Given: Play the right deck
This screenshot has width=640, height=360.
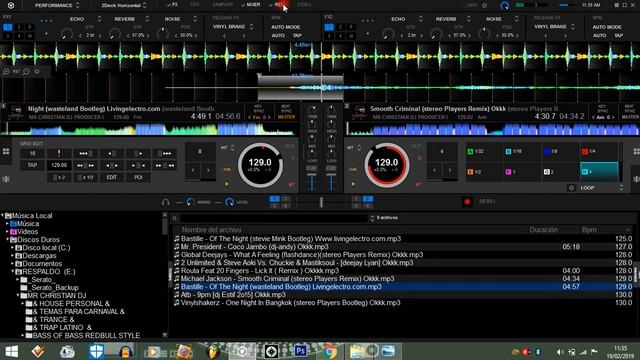Looking at the screenshot, I should tap(353, 184).
